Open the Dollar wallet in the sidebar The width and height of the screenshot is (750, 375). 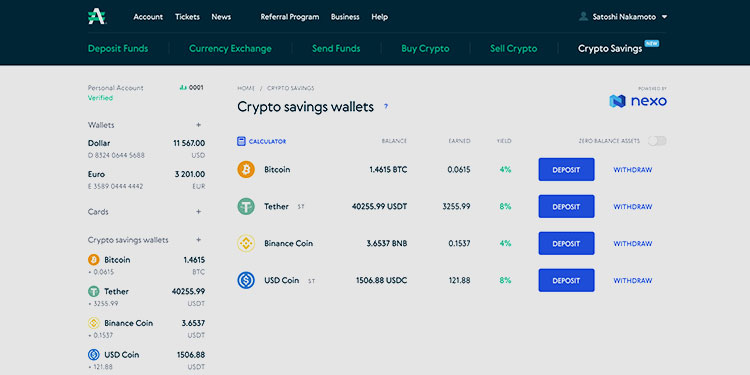coord(146,149)
